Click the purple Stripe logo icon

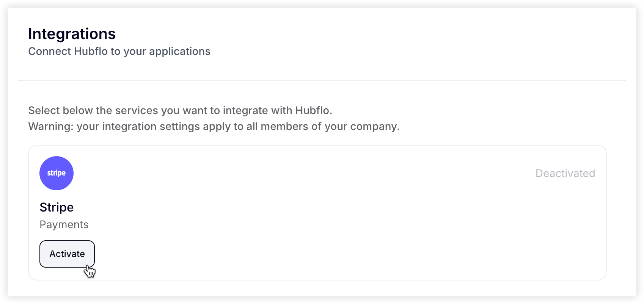coord(57,173)
